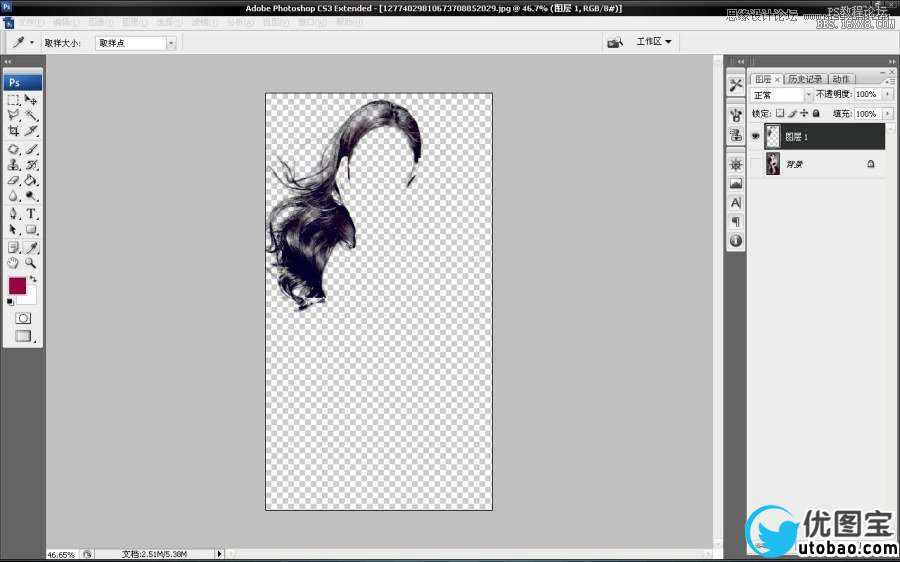Open the Brushes panel dock icon
The width and height of the screenshot is (900, 562).
736,115
